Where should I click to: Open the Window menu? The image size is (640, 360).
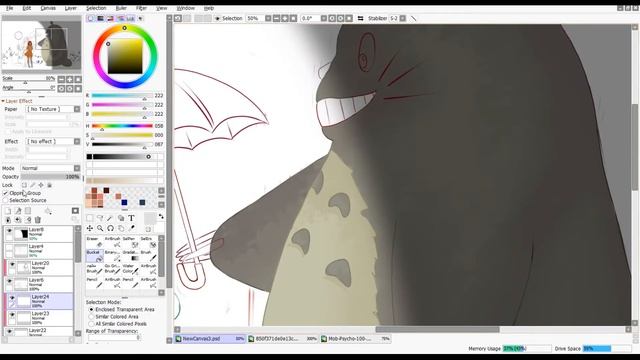coord(186,8)
